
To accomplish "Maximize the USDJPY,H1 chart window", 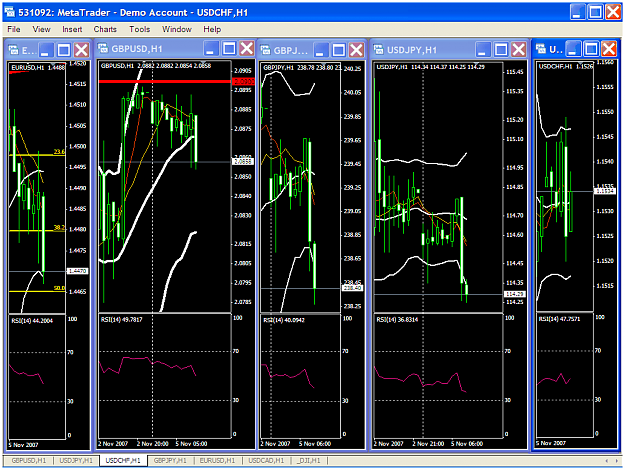I will [501, 49].
